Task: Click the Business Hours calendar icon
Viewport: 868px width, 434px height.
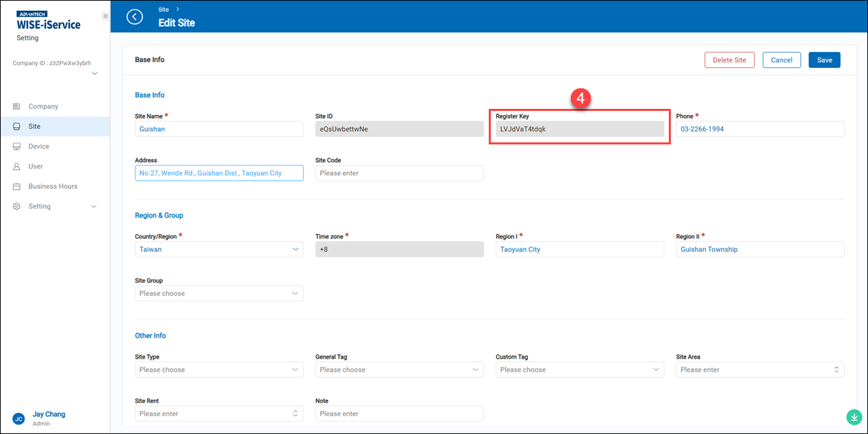Action: point(17,186)
